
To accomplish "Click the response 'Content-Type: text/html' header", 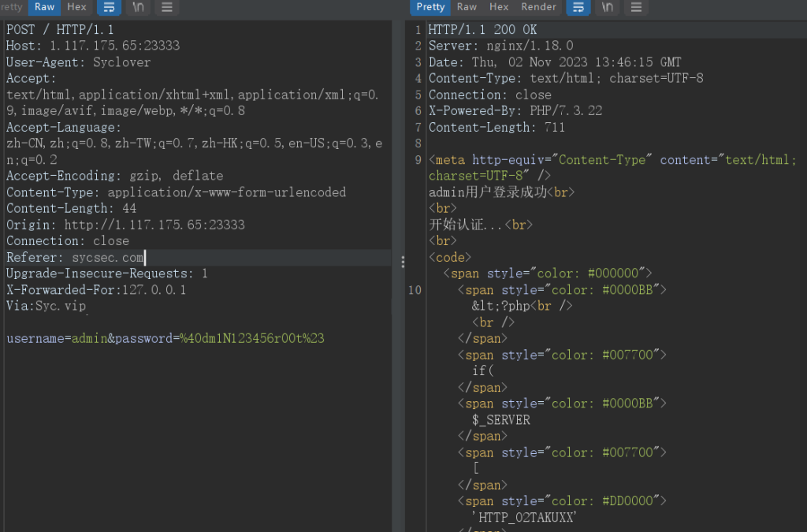I will 566,78.
